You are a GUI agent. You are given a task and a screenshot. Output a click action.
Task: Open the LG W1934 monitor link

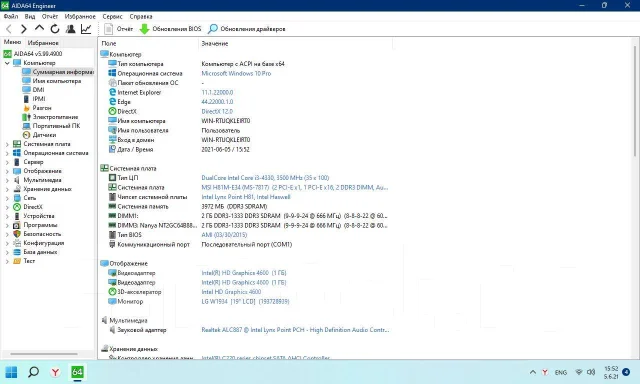click(245, 302)
